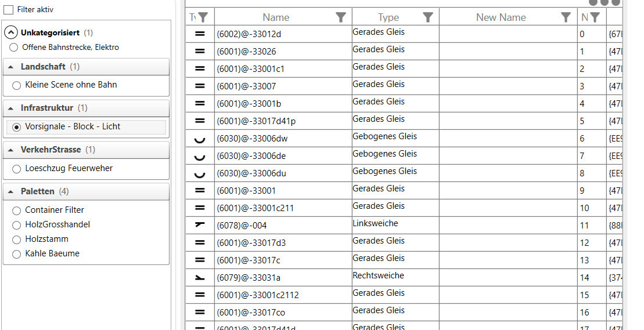Viewport: 644px width, 330px height.
Task: Click the left switch icon for (6078)@-004
Action: 200,225
